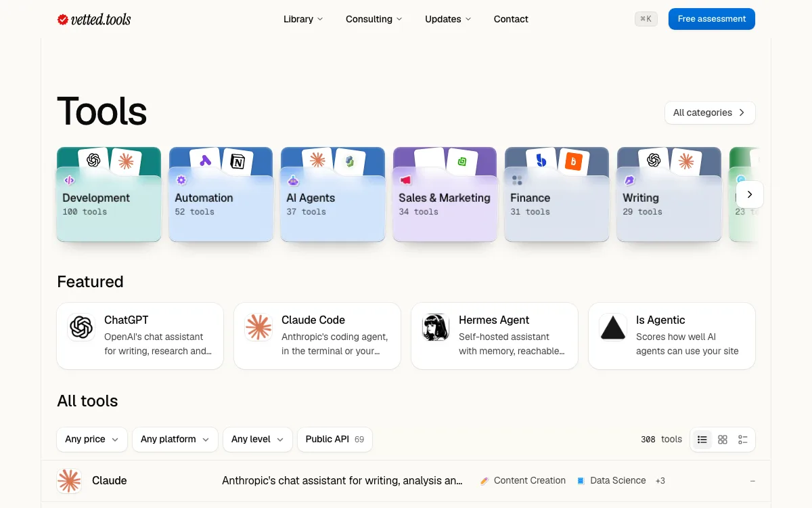Image resolution: width=812 pixels, height=508 pixels.
Task: Open the Updates menu
Action: (x=448, y=19)
